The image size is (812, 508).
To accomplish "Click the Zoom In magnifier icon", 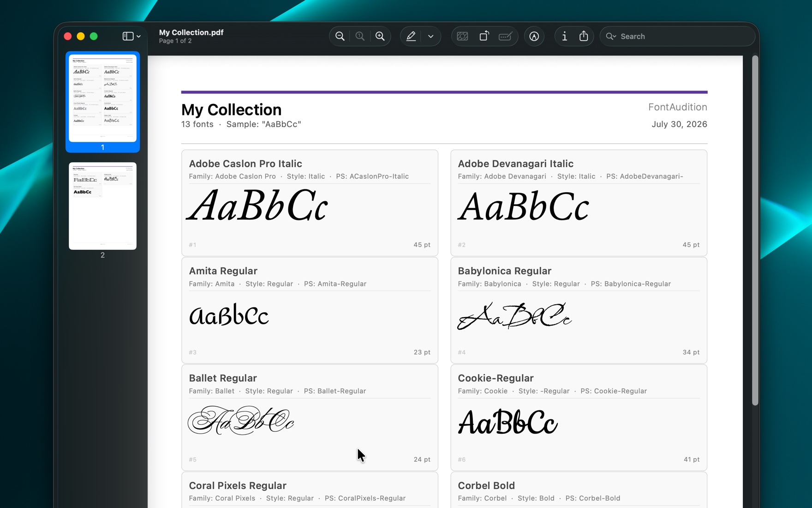I will click(x=380, y=36).
